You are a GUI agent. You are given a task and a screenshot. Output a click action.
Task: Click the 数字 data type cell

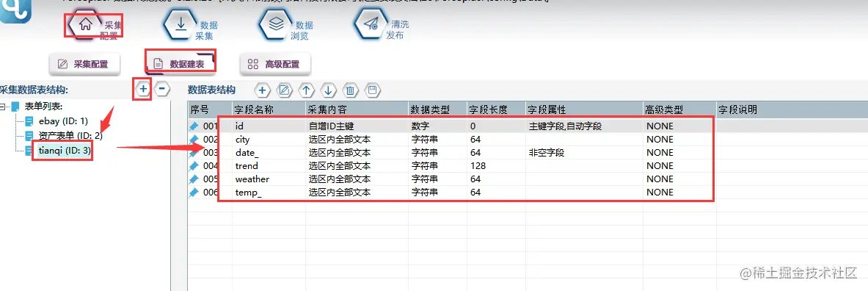pos(437,126)
